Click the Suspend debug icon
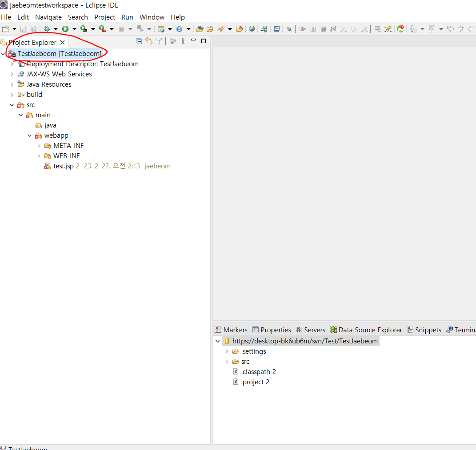This screenshot has height=450, width=476. click(x=313, y=29)
